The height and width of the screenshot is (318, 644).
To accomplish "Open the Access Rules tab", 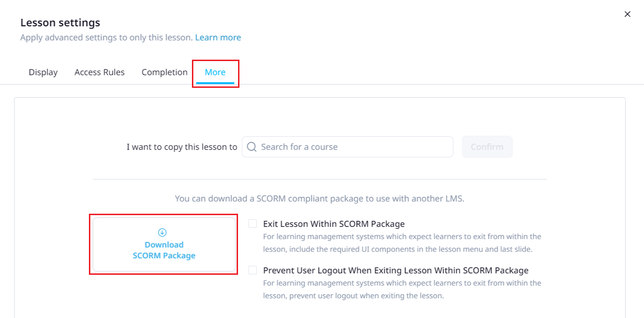I will pyautogui.click(x=99, y=72).
